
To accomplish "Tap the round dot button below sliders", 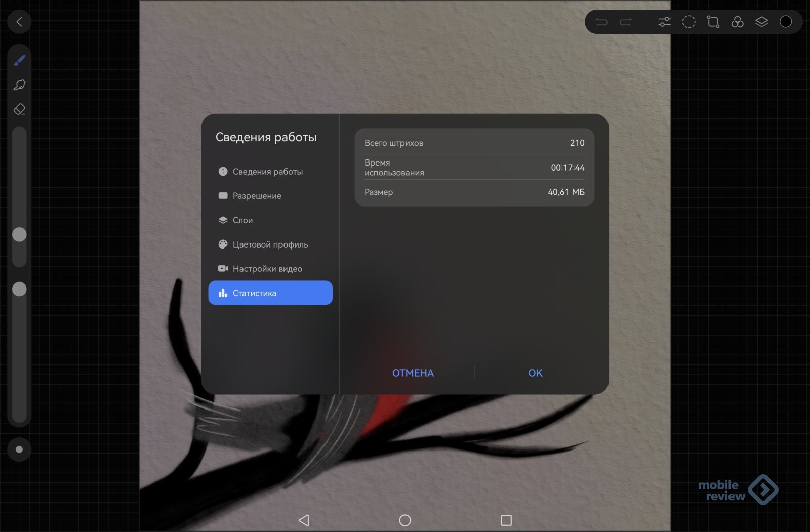I will click(19, 449).
